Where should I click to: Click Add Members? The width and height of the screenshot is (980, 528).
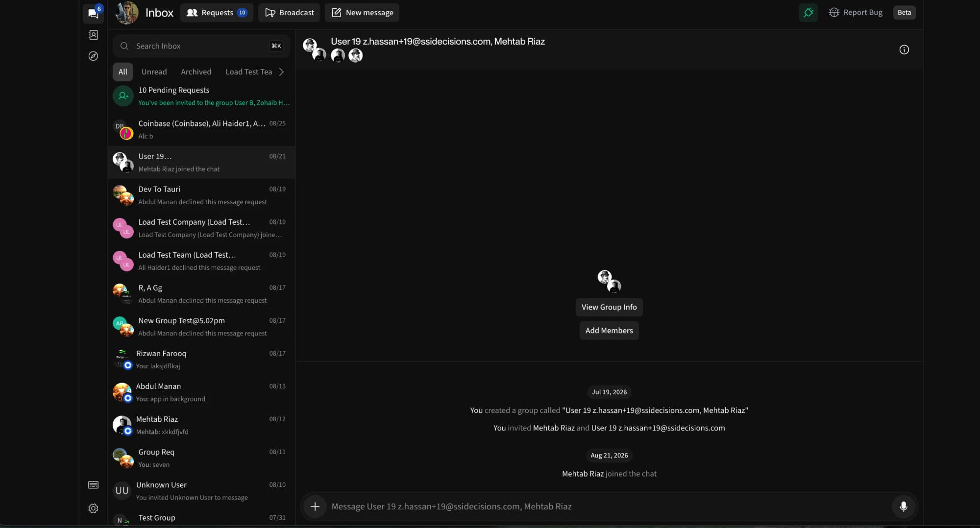pos(609,331)
